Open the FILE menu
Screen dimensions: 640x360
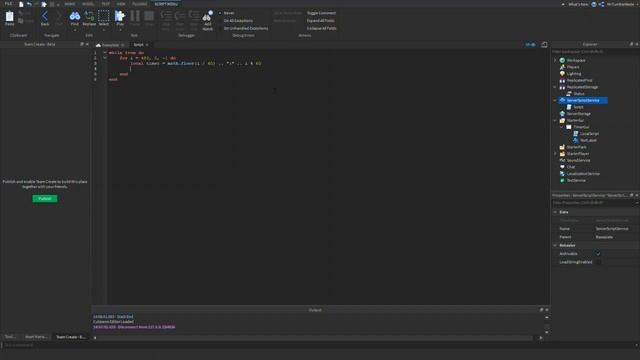click(8, 4)
